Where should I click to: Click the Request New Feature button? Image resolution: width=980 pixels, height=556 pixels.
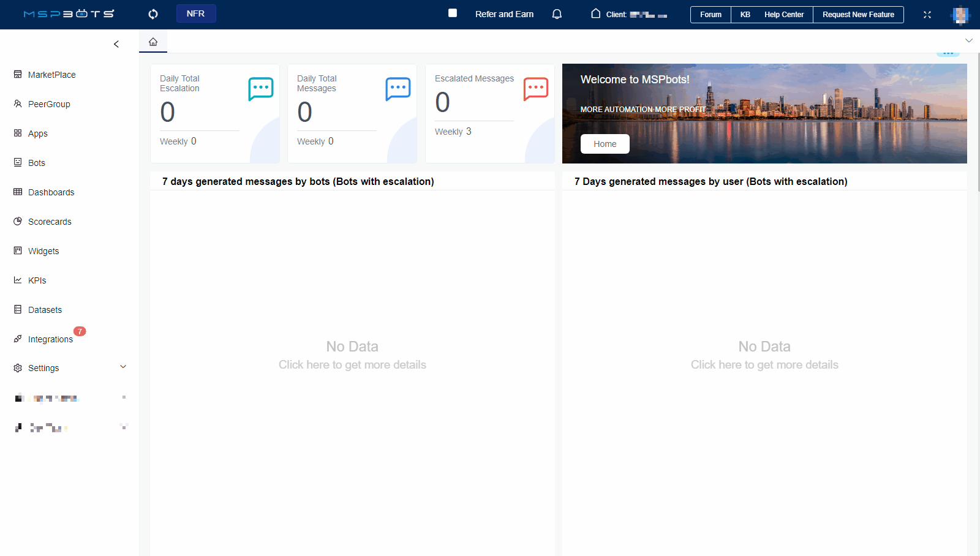point(858,15)
